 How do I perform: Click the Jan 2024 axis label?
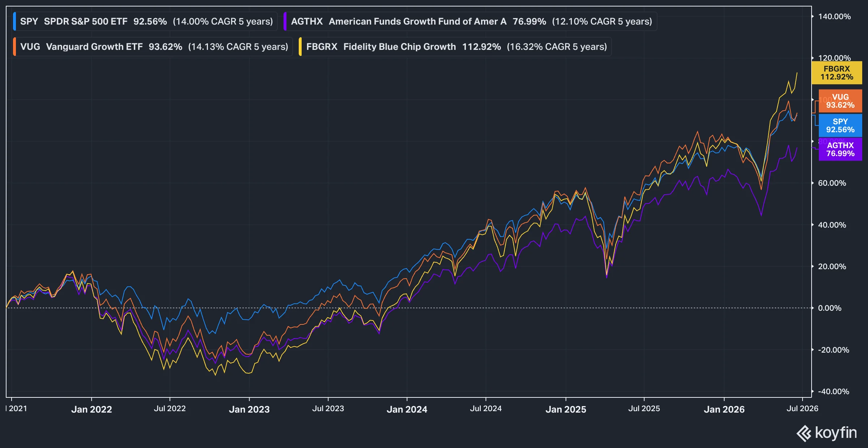407,409
